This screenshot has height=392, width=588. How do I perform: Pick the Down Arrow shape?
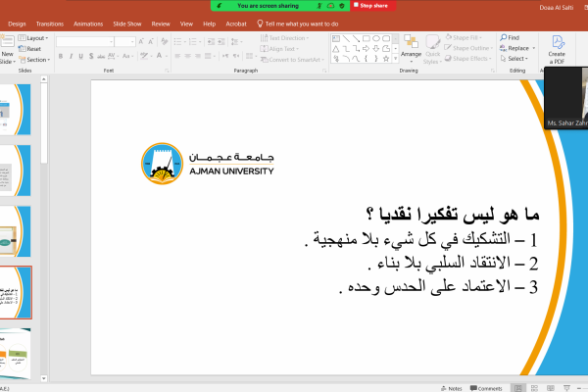[x=376, y=49]
